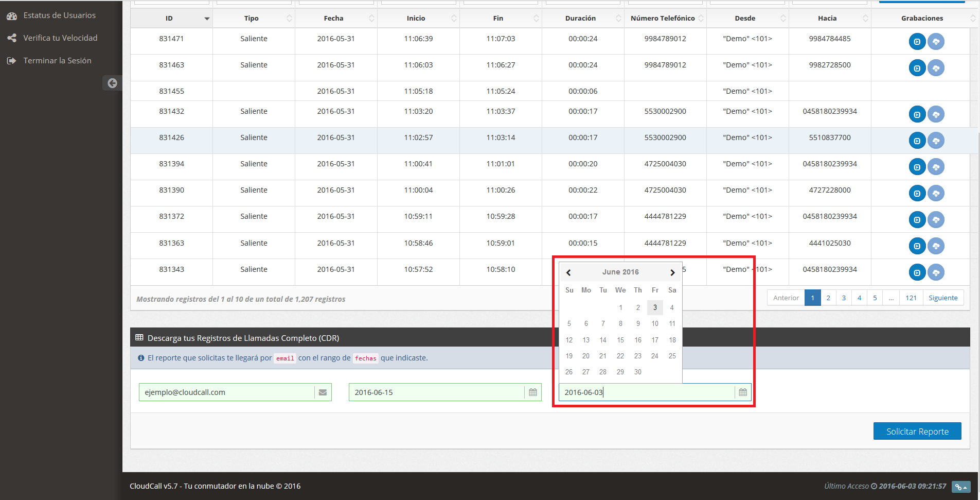Sort table by Fin column
The image size is (980, 500).
pos(501,18)
